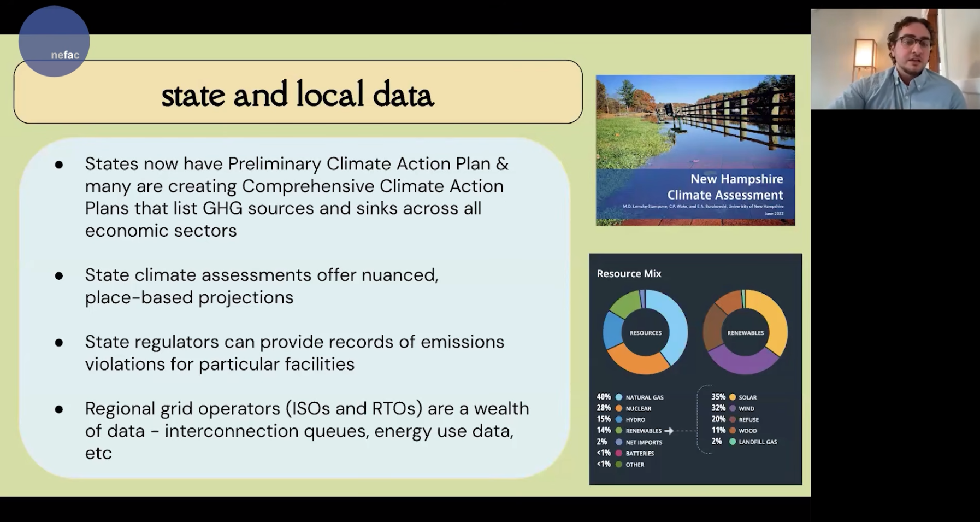The image size is (980, 522).
Task: Click the 'June 2022' caption on assessment cover
Action: tap(774, 214)
